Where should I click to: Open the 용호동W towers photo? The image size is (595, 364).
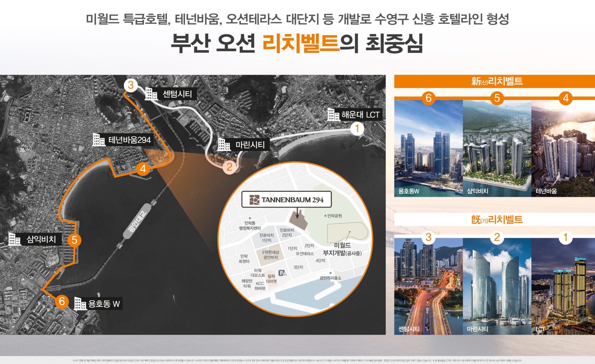pos(428,148)
